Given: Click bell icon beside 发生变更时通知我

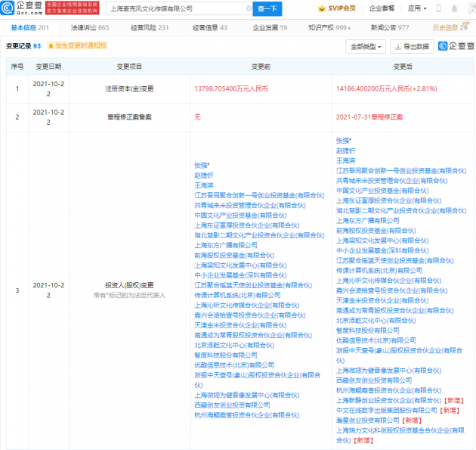Looking at the screenshot, I should 51,45.
